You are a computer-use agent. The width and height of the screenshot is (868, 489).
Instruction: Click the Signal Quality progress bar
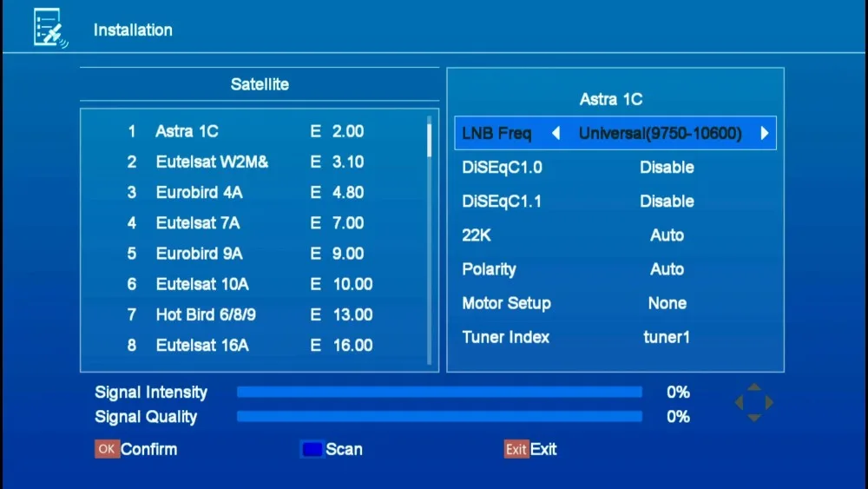[439, 416]
